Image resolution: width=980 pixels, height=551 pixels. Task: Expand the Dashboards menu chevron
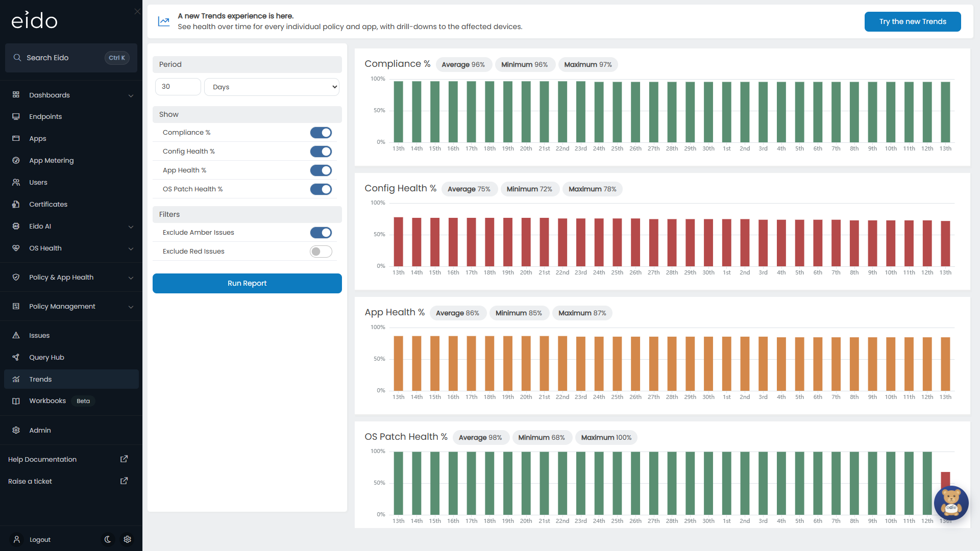[x=131, y=95]
